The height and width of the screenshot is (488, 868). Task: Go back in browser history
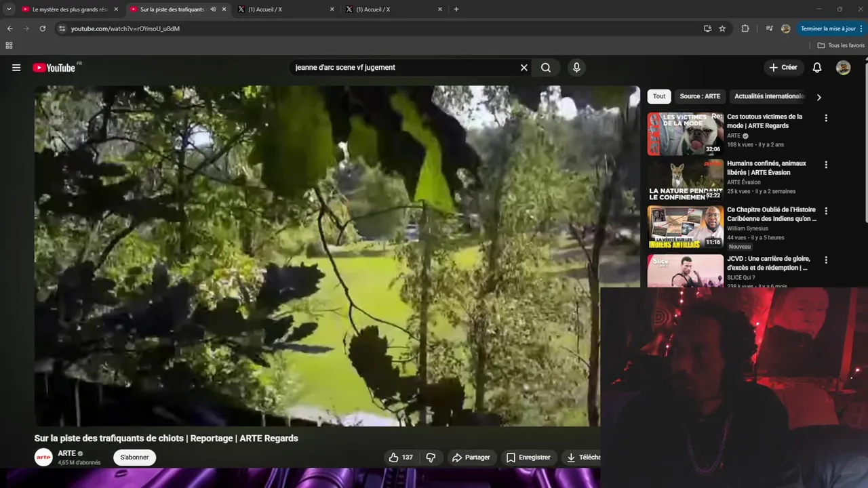coord(9,28)
